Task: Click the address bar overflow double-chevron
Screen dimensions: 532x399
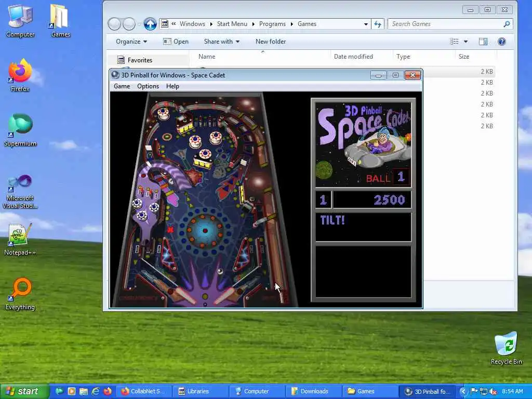Action: click(x=174, y=24)
